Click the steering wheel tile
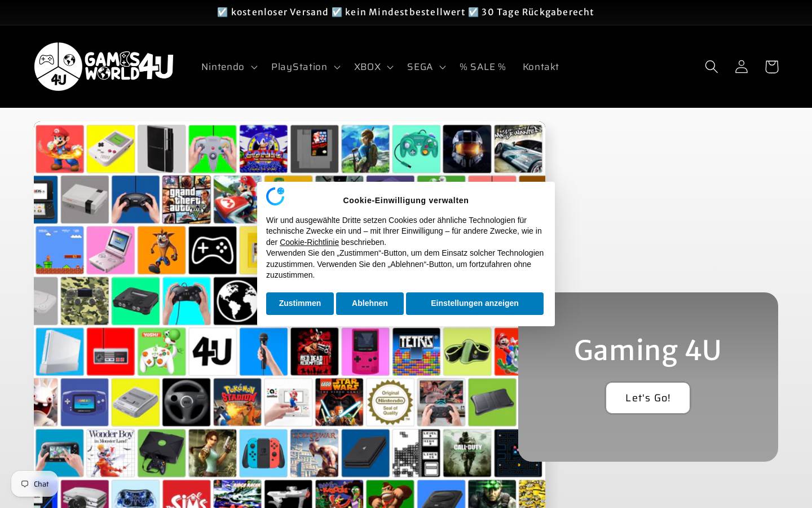812x508 pixels. [187, 402]
